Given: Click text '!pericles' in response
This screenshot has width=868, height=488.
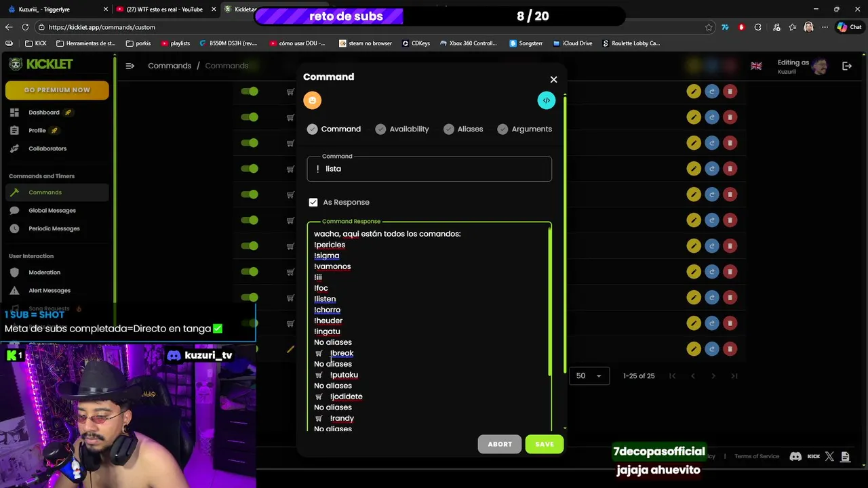Looking at the screenshot, I should (x=330, y=245).
